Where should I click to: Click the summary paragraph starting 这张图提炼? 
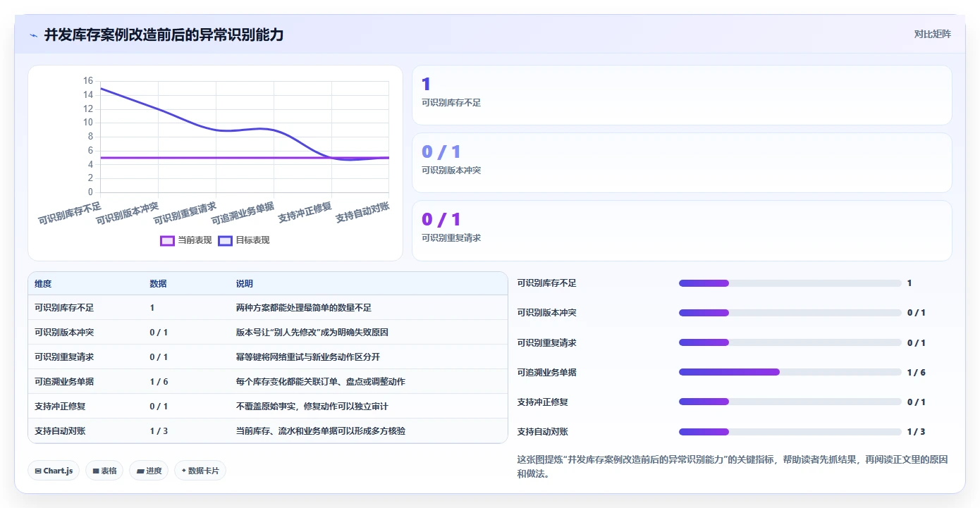[733, 466]
